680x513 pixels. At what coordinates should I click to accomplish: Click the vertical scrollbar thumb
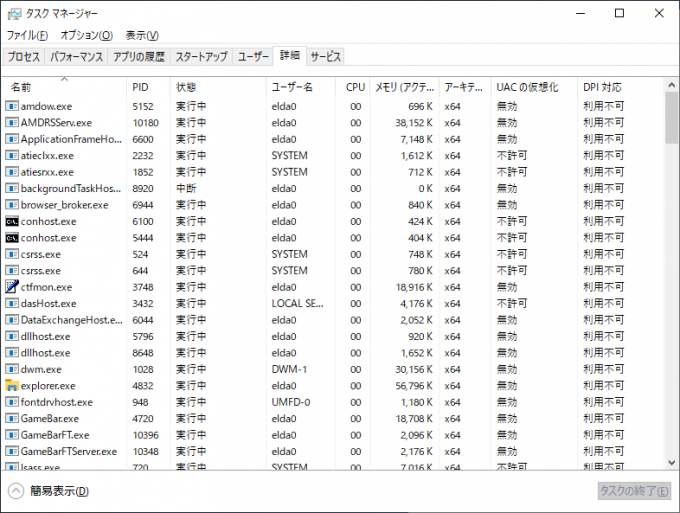pyautogui.click(x=672, y=118)
